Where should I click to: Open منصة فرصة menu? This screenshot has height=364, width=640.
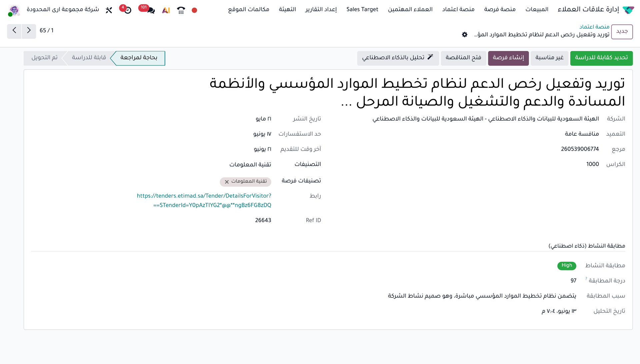(500, 9)
